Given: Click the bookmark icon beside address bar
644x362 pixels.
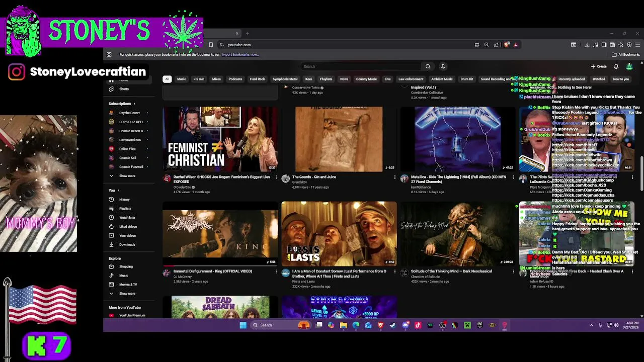Looking at the screenshot, I should point(211,45).
